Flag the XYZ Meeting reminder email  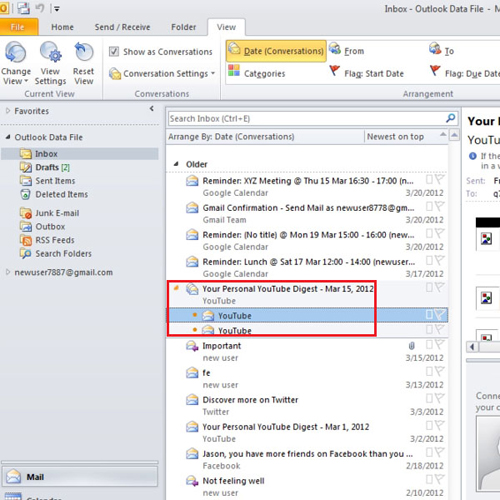(x=440, y=180)
